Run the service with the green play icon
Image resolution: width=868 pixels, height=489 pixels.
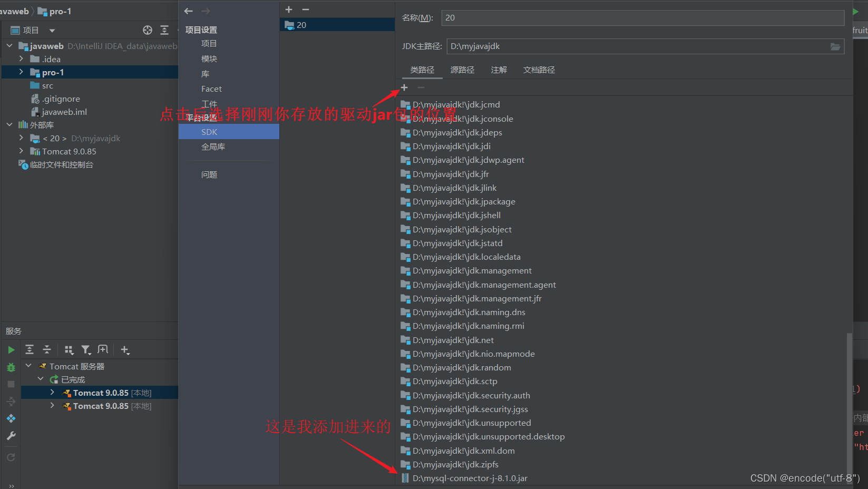(x=11, y=349)
